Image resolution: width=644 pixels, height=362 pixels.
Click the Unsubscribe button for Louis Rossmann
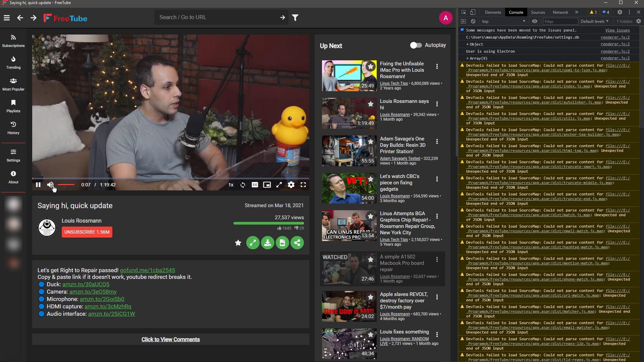pos(87,232)
